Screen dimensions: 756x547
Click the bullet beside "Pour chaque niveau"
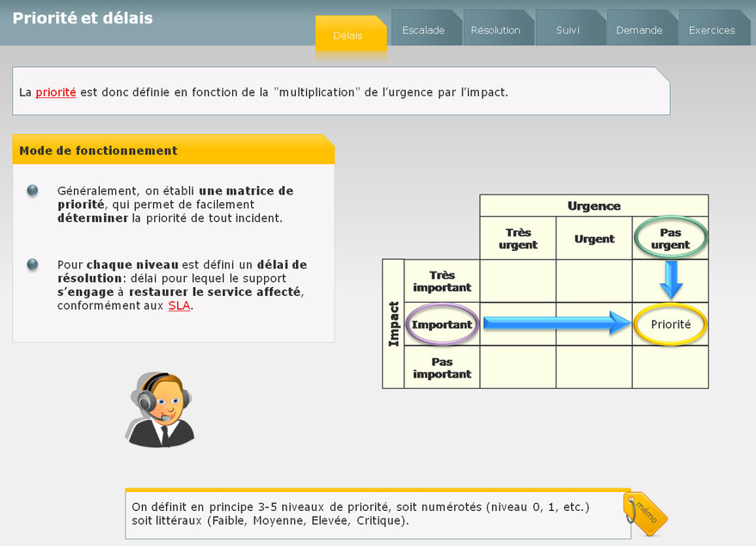pyautogui.click(x=33, y=264)
